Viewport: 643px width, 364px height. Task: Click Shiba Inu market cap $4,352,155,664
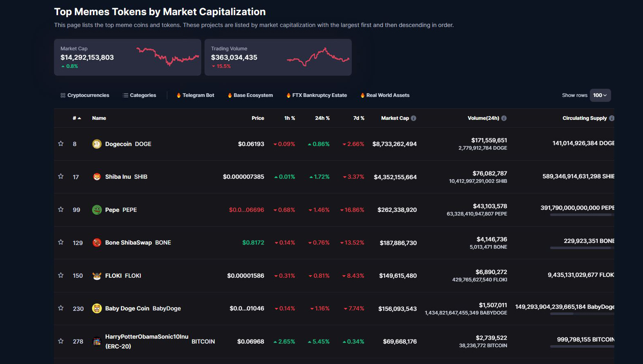point(395,177)
